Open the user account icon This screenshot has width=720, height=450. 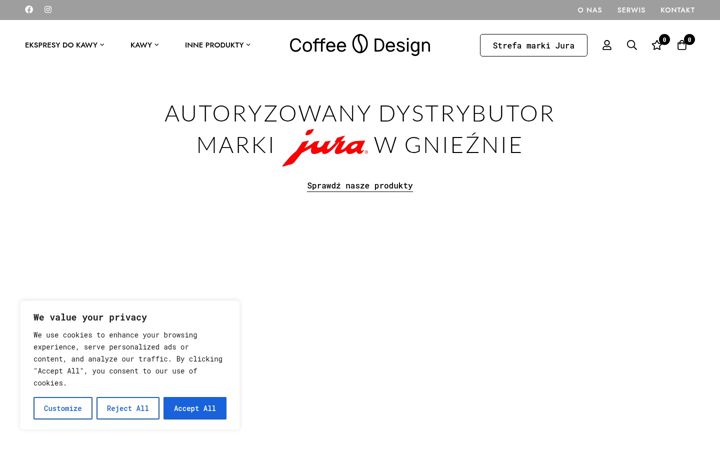tap(607, 45)
